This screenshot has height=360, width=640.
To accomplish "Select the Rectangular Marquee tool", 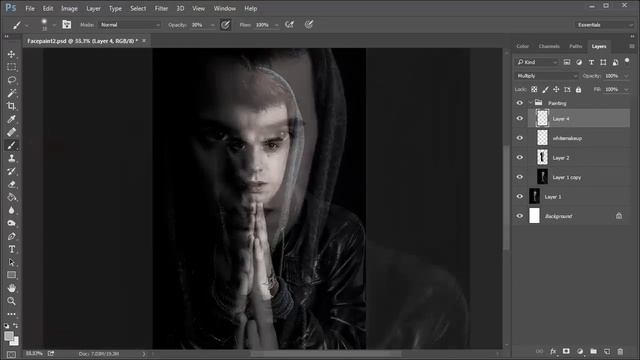I will tap(11, 67).
